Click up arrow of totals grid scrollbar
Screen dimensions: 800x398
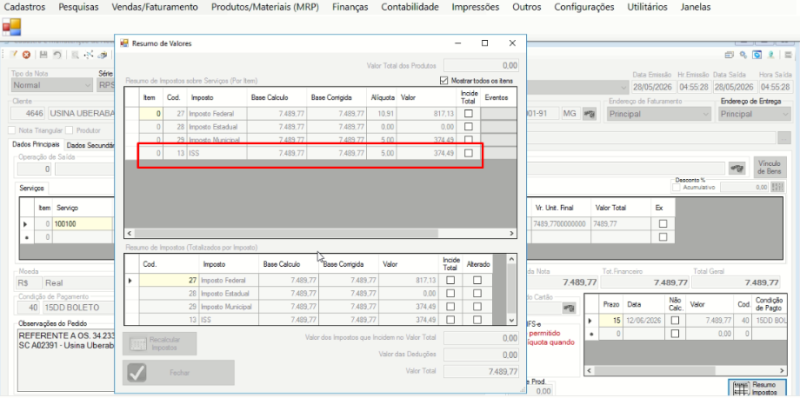click(512, 259)
